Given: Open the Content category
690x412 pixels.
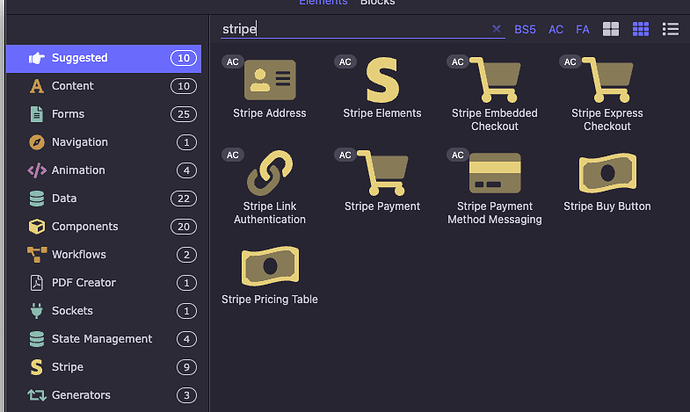Looking at the screenshot, I should [x=103, y=86].
